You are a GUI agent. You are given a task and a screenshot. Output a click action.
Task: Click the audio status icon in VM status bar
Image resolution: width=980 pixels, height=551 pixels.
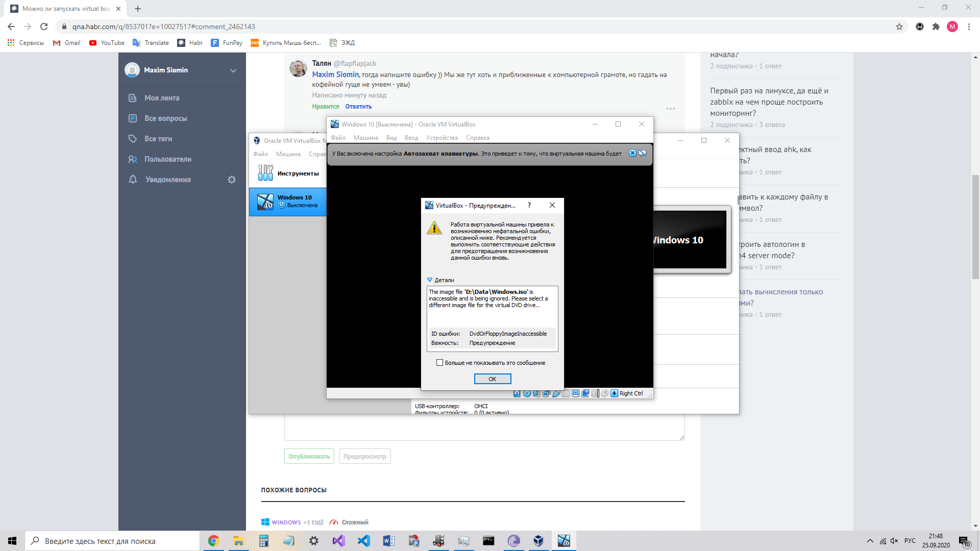point(536,393)
